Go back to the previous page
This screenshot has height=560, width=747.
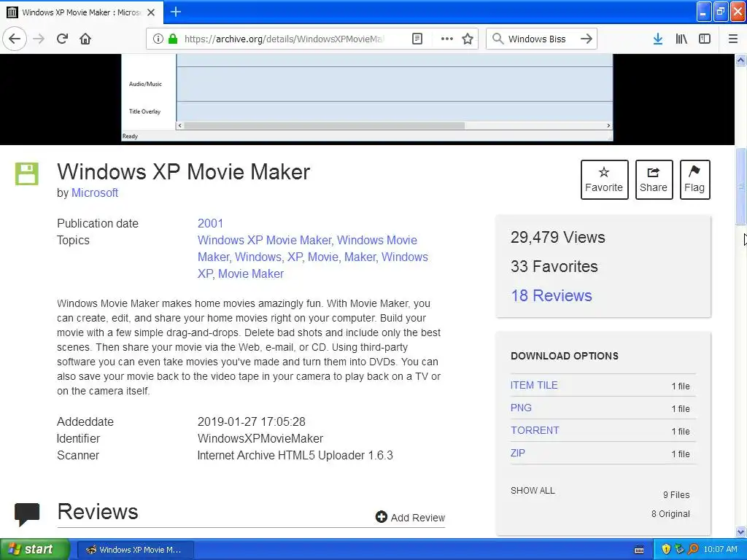click(x=15, y=39)
